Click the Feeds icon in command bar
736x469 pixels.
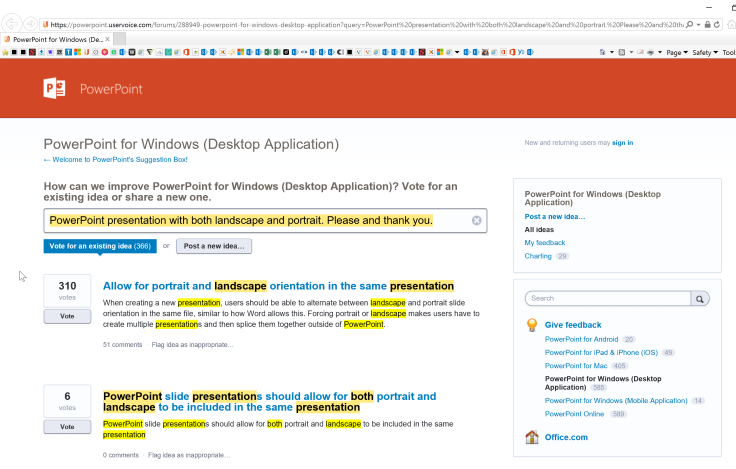pyautogui.click(x=621, y=52)
